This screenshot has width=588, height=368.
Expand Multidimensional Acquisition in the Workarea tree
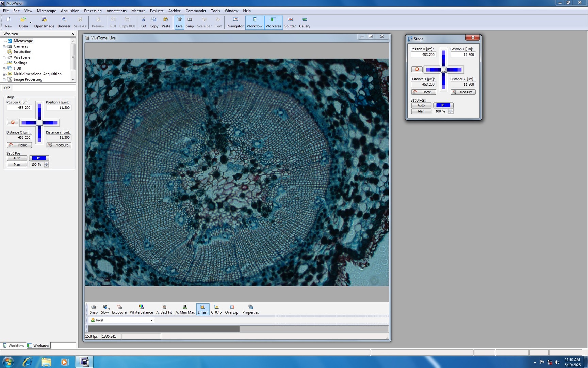coord(4,74)
